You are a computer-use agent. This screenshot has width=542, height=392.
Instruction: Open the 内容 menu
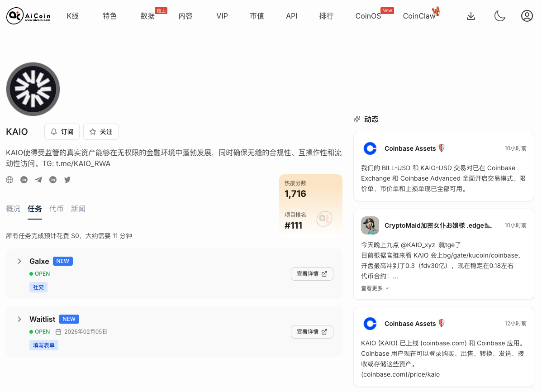(x=185, y=16)
